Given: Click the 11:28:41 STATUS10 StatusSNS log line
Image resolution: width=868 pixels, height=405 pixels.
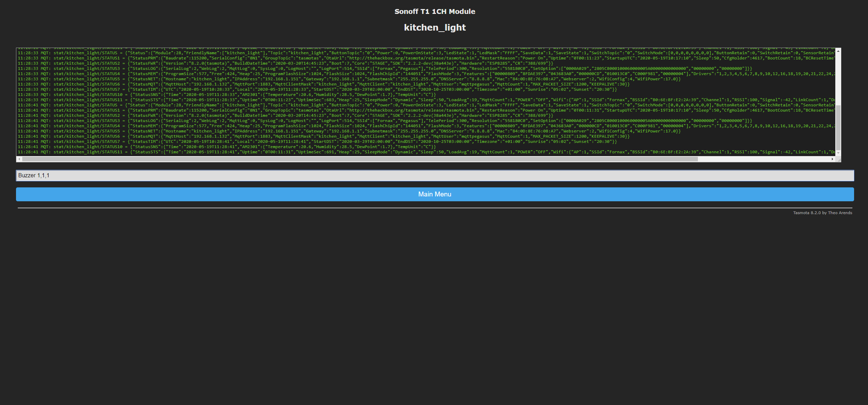Looking at the screenshot, I should click(x=227, y=147).
